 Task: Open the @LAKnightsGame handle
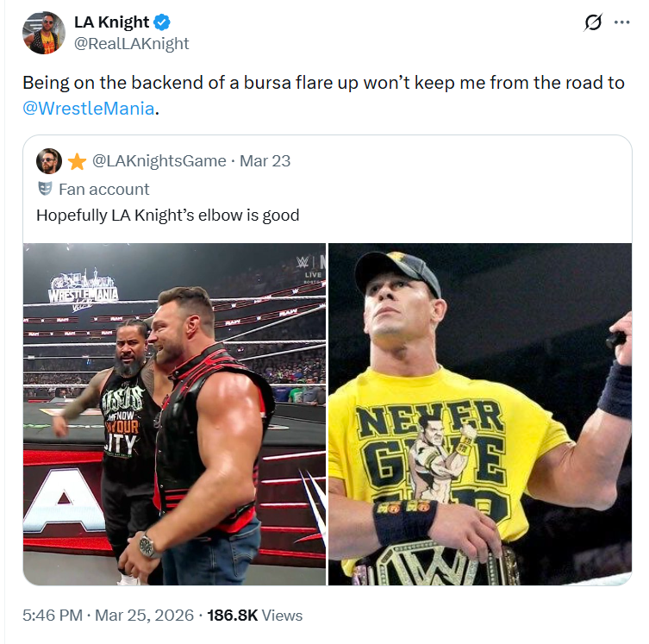[159, 161]
